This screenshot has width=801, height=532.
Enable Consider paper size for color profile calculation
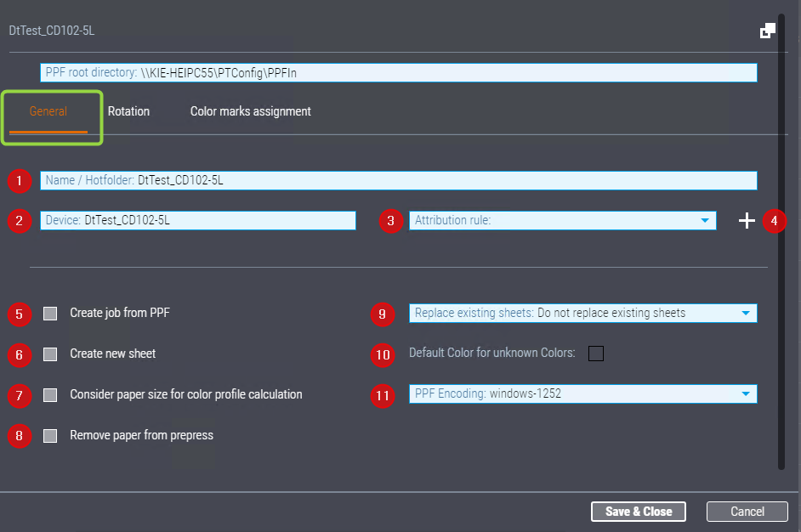point(49,394)
